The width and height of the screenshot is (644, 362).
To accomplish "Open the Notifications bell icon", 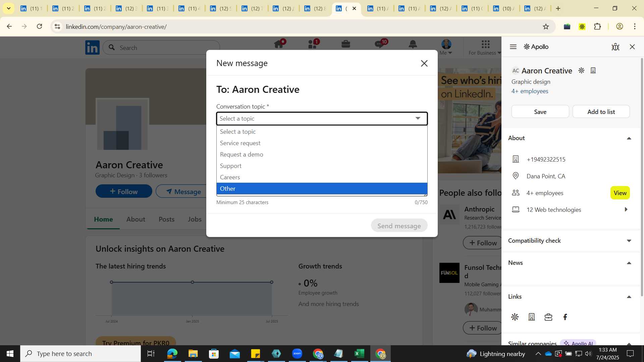I will click(x=413, y=44).
